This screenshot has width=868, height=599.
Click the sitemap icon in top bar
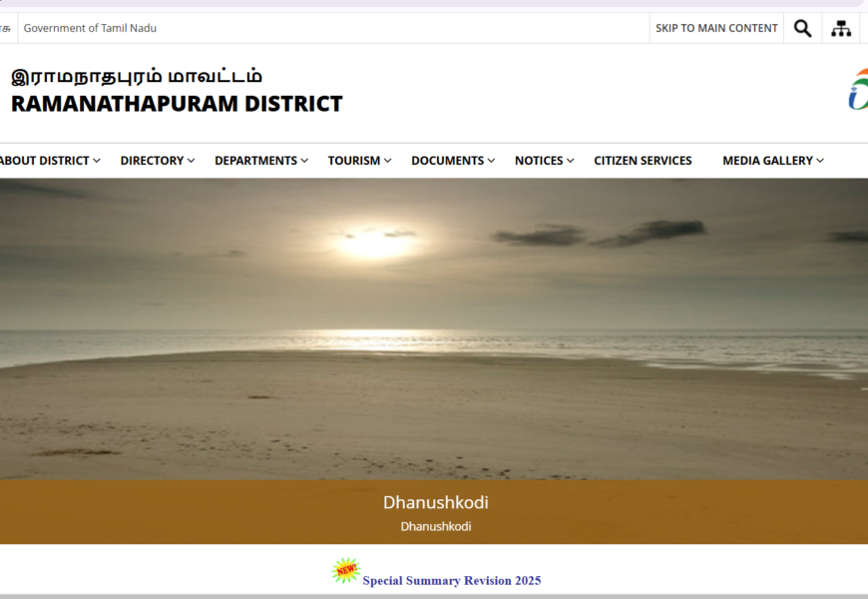click(x=841, y=28)
